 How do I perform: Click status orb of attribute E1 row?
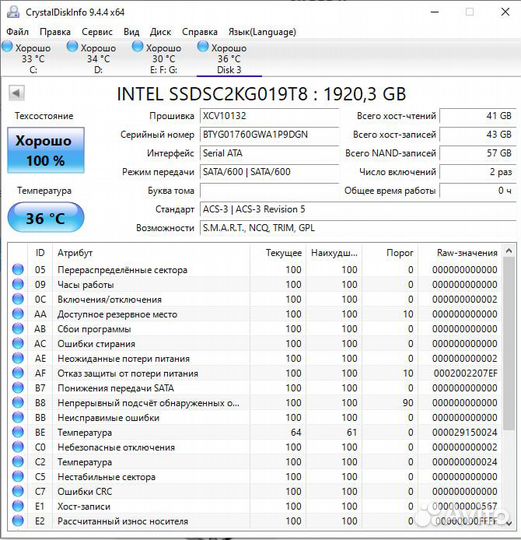click(x=18, y=506)
